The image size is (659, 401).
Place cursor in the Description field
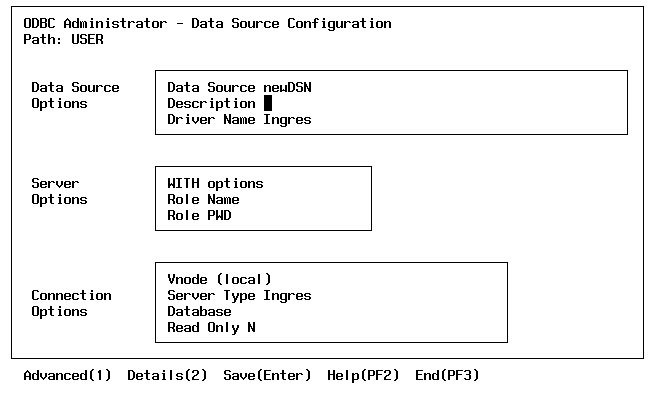267,103
